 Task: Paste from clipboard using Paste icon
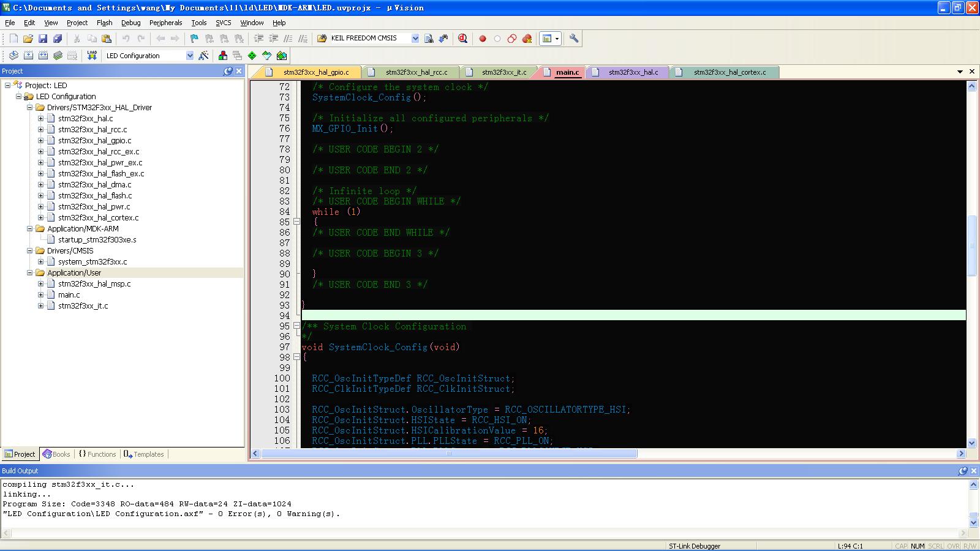tap(107, 39)
